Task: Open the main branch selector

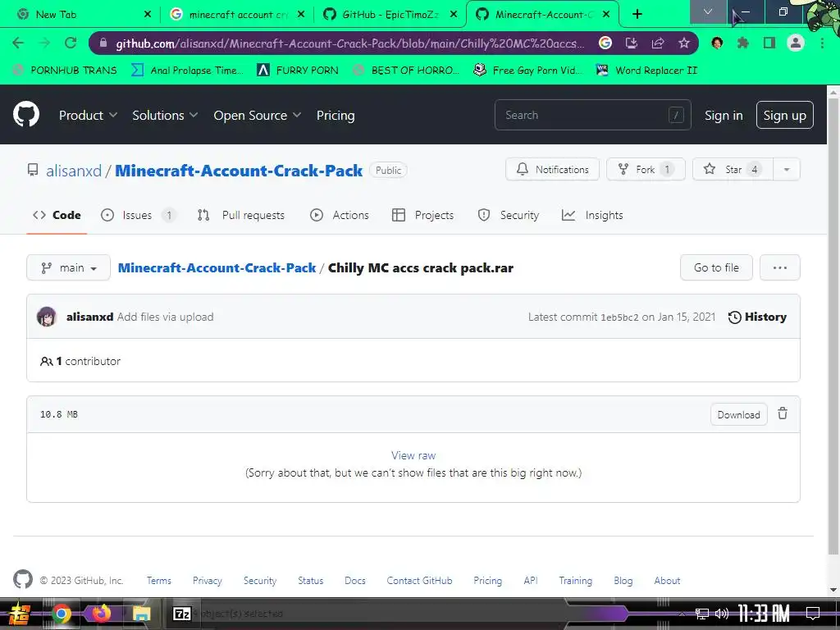Action: pyautogui.click(x=69, y=267)
